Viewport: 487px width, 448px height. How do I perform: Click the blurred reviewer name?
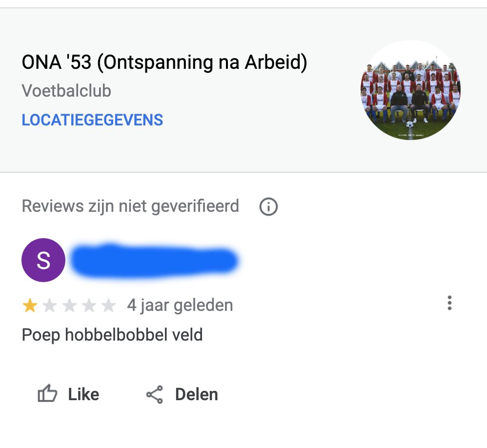click(154, 261)
